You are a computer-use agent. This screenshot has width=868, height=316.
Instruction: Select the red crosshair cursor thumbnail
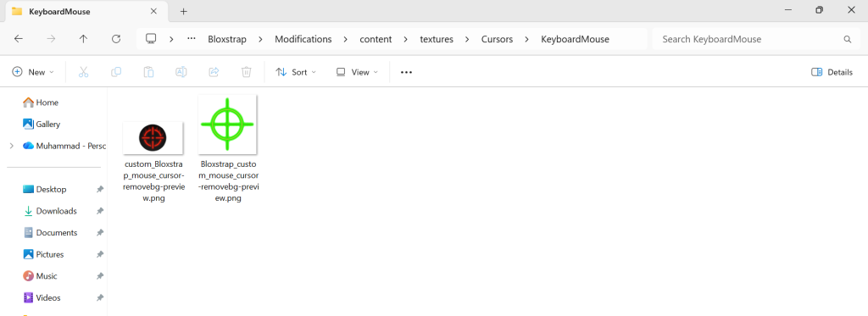pyautogui.click(x=153, y=137)
